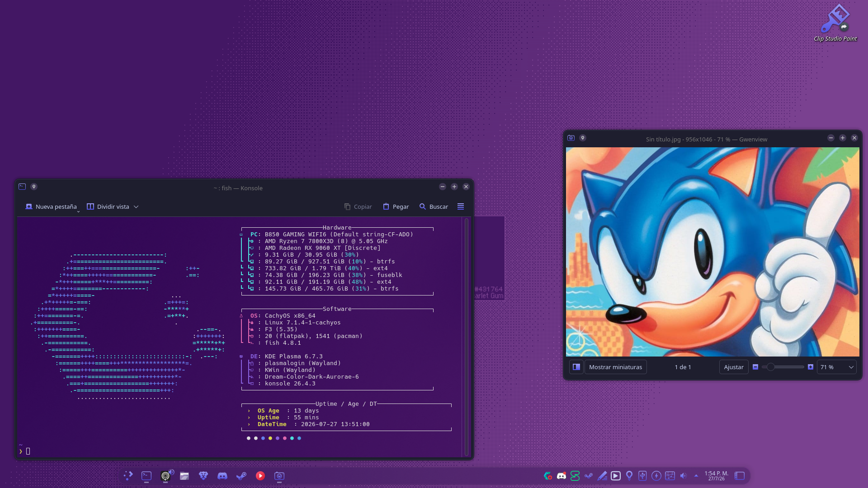Open the 71 % zoom dropdown

pyautogui.click(x=837, y=367)
